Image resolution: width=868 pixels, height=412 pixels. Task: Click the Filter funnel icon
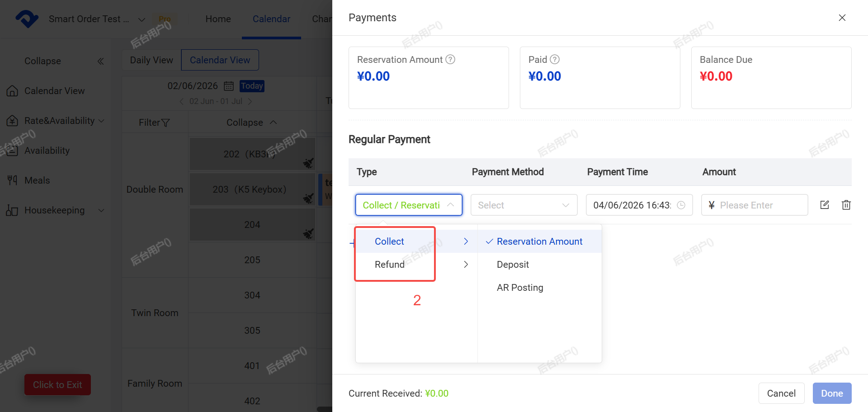(x=165, y=123)
